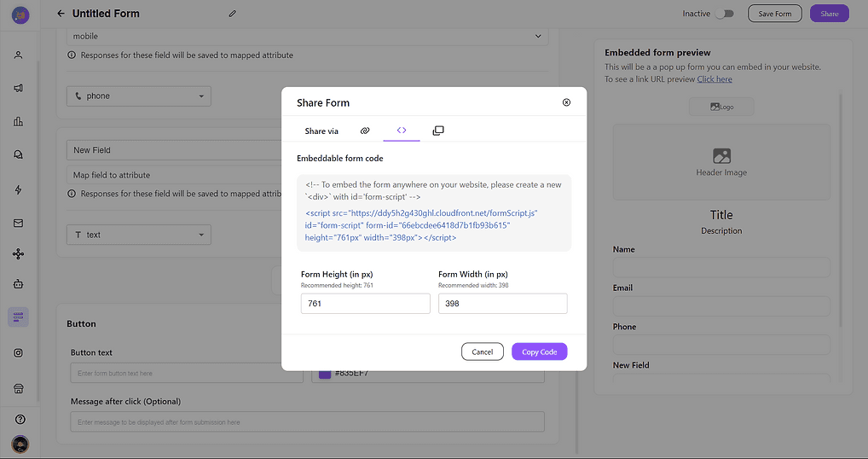
Task: Open the analytics bar chart icon
Action: 18,121
